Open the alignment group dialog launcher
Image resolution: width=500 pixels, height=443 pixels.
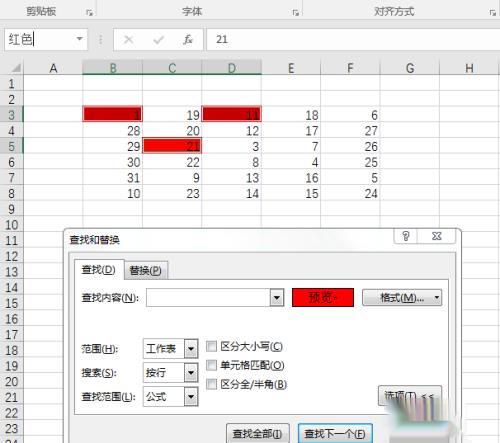[493, 12]
